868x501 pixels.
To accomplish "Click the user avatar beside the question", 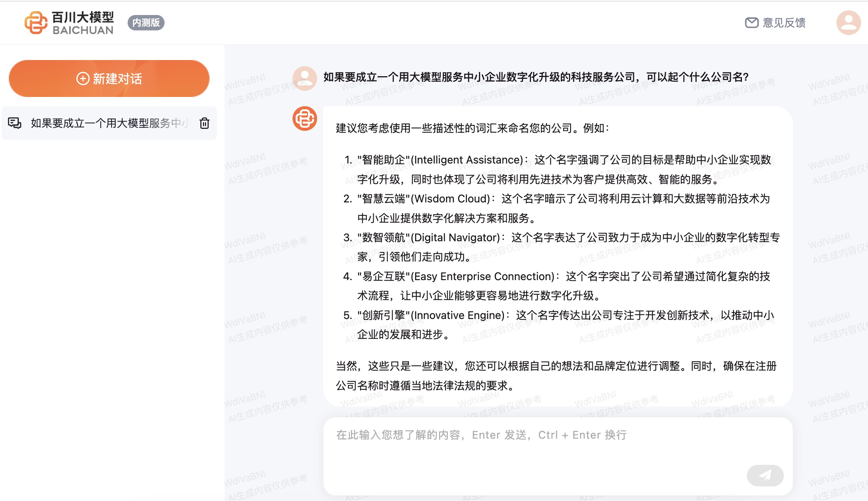I will point(304,78).
